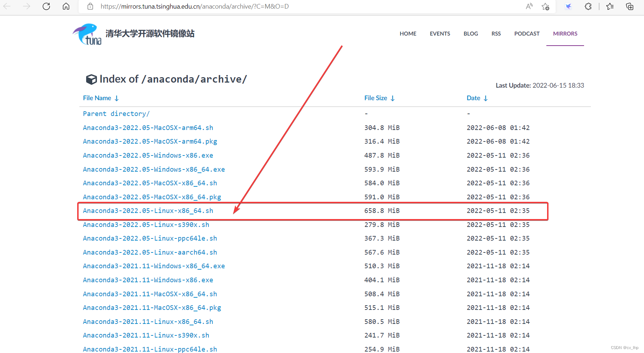Add page to favorites with star-plus icon
644x353 pixels.
click(545, 7)
